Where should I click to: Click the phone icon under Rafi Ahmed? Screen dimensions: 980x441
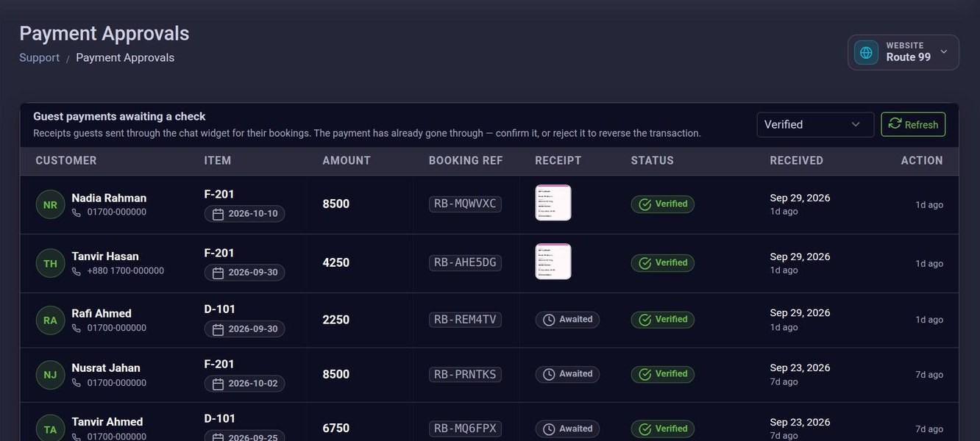[x=77, y=329]
